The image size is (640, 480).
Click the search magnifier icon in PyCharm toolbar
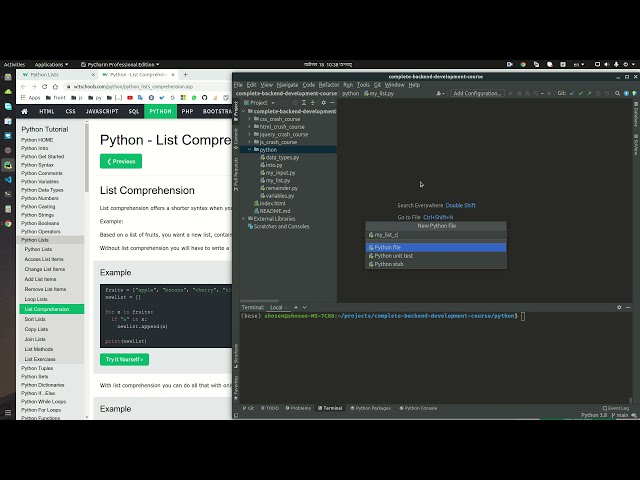[x=618, y=93]
